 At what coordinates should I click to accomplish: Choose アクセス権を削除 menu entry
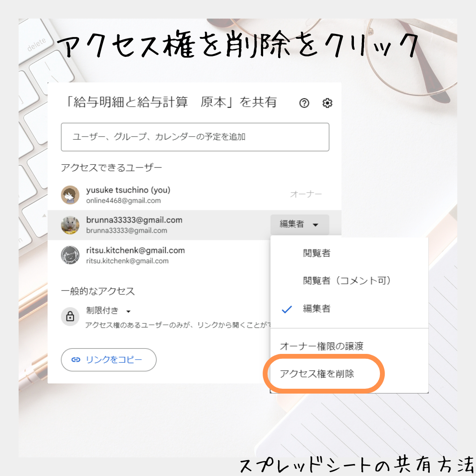point(317,374)
